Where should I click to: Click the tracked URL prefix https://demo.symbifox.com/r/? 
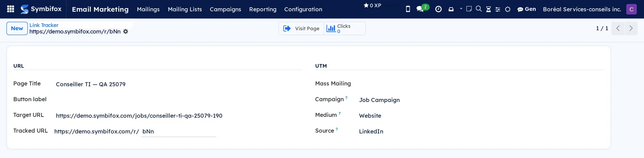point(97,131)
